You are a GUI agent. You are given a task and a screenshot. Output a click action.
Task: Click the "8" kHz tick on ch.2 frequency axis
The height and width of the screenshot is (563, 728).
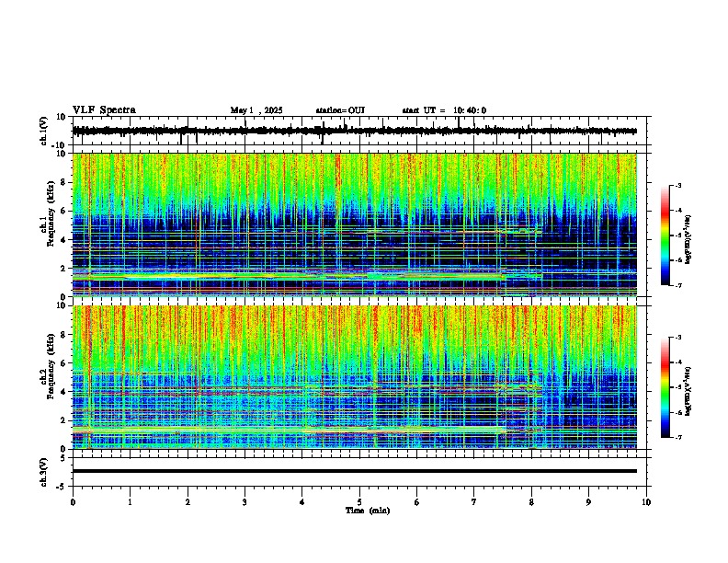[63, 334]
